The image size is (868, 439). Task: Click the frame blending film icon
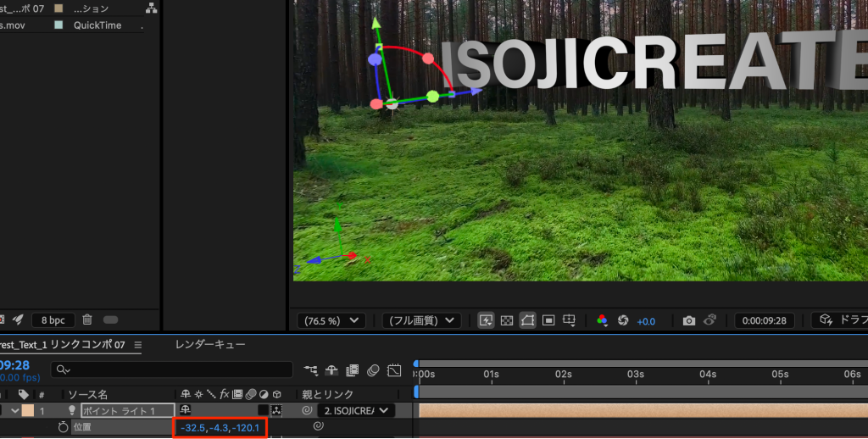[x=352, y=370]
